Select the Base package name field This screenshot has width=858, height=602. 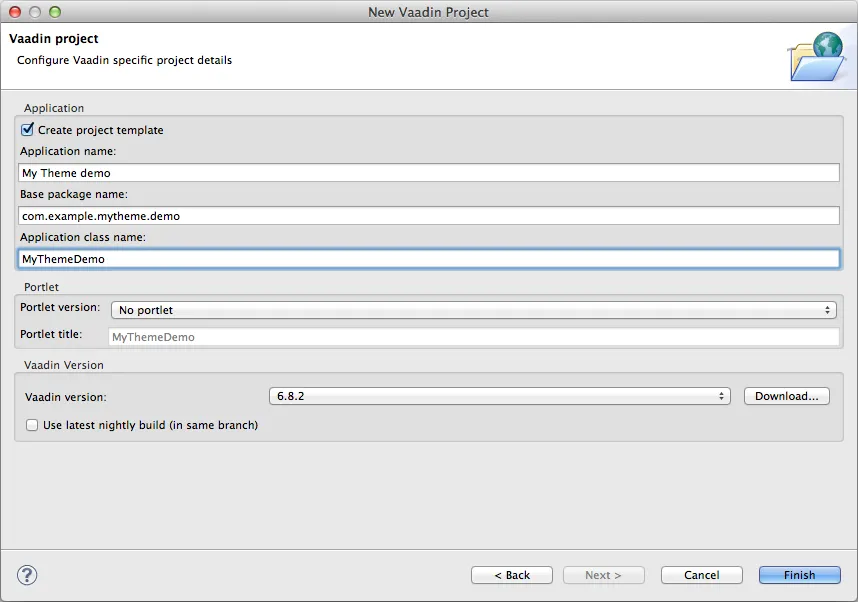[428, 215]
